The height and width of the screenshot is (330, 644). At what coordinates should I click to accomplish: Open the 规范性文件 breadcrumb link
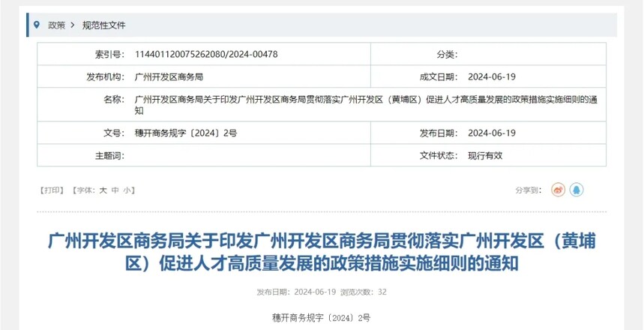[104, 25]
